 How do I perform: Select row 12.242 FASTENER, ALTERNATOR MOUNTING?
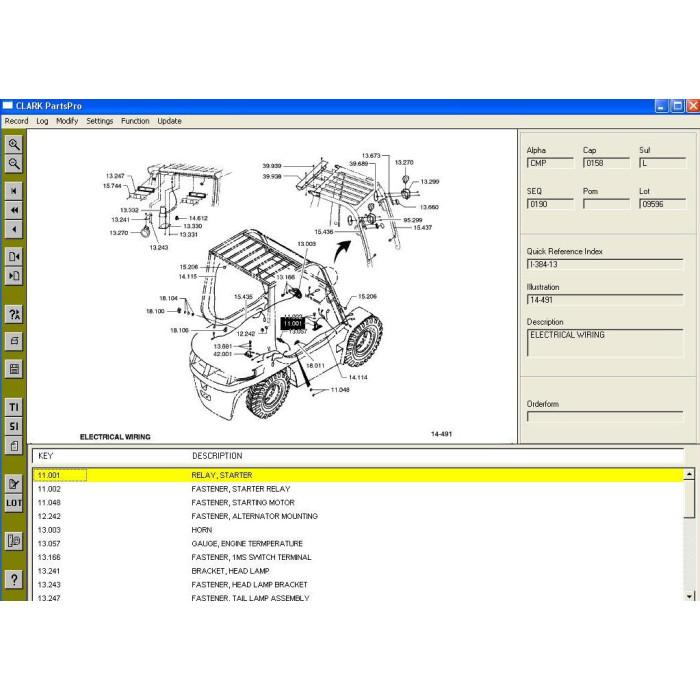358,517
